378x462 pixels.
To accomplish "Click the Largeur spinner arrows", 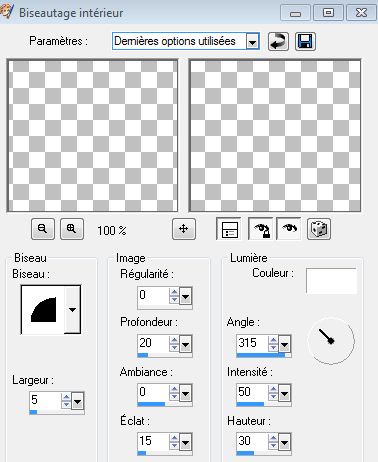I will tap(66, 401).
